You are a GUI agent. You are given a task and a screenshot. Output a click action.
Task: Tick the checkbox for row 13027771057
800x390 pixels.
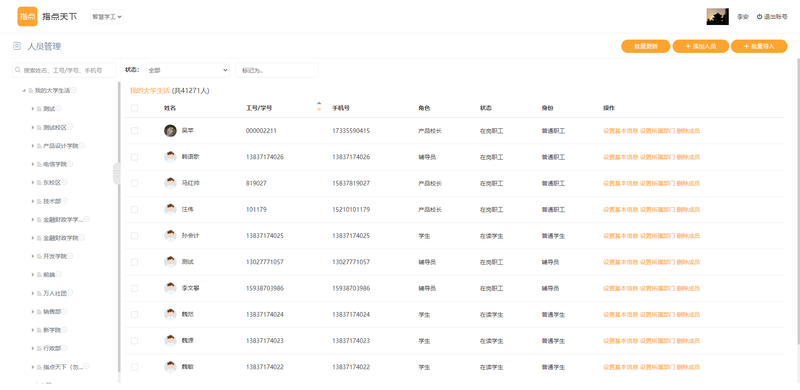[134, 262]
